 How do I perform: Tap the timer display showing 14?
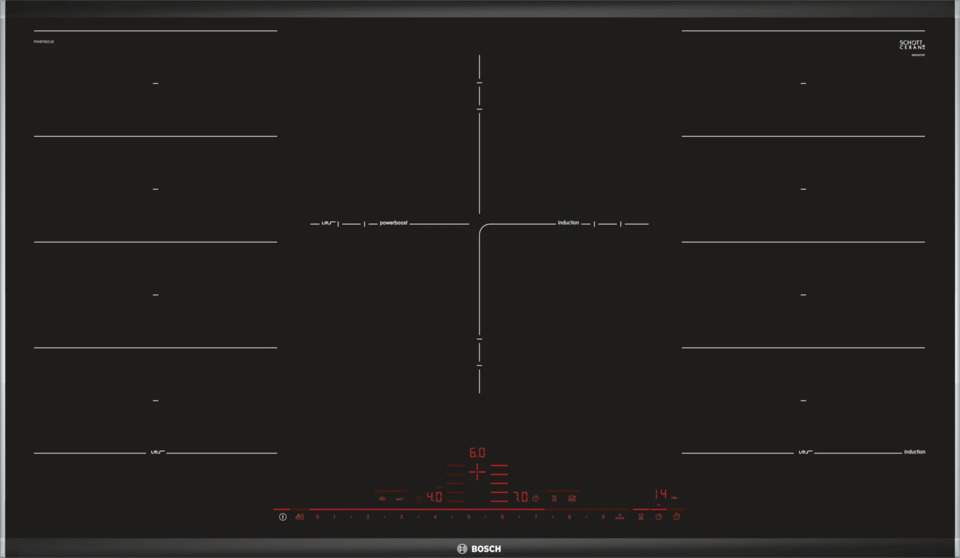point(661,494)
